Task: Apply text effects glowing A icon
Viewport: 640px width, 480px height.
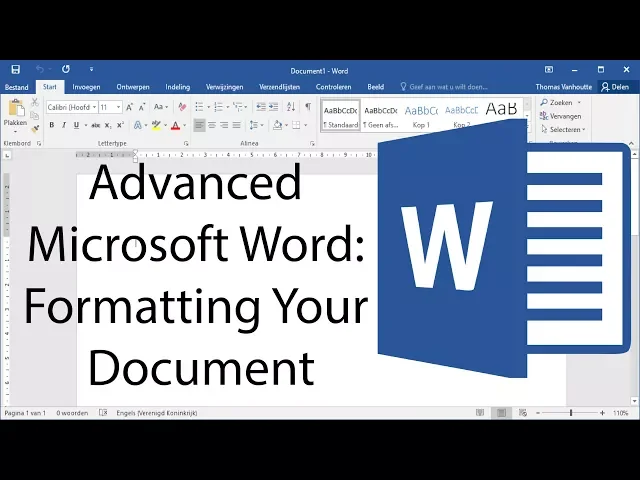Action: click(138, 125)
